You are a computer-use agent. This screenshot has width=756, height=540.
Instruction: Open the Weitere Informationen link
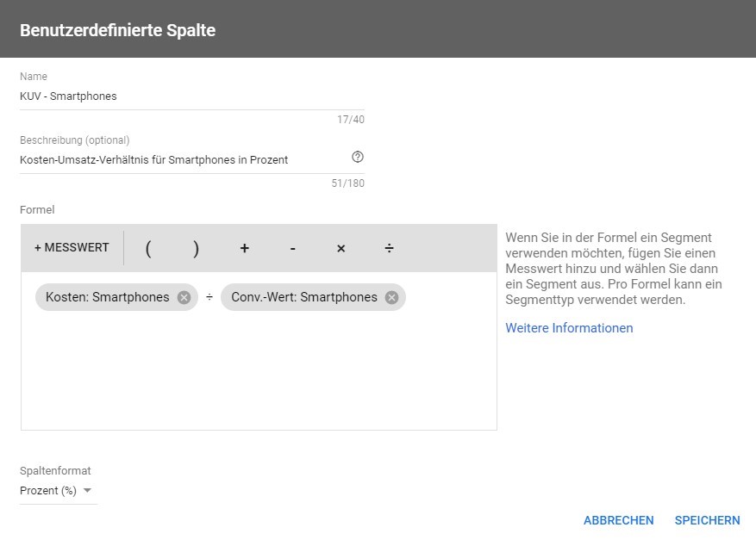[x=569, y=328]
